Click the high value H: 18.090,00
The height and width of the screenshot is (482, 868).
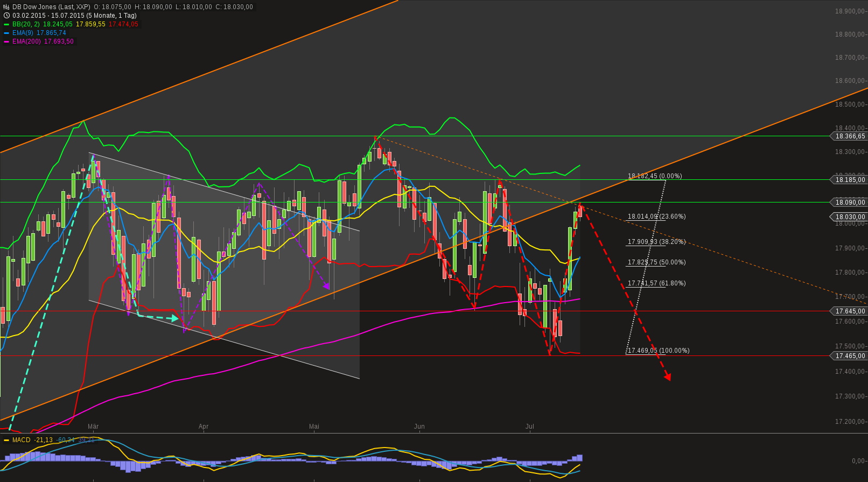click(x=153, y=7)
